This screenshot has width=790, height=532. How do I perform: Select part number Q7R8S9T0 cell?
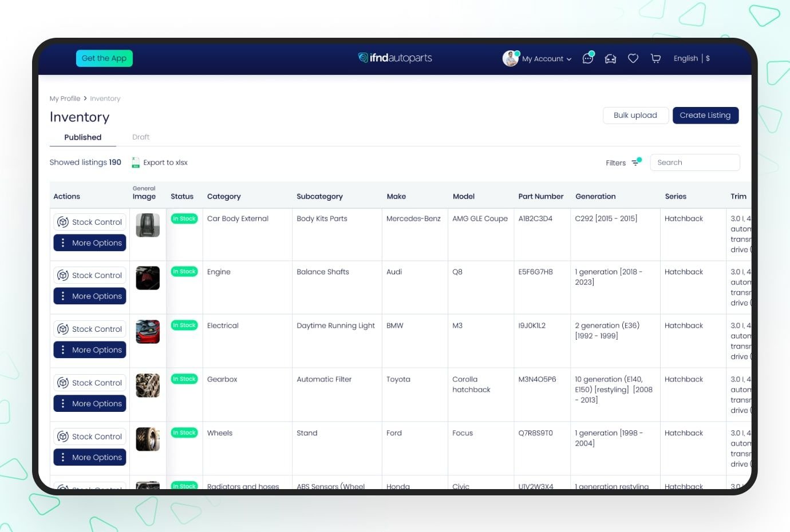pos(536,433)
